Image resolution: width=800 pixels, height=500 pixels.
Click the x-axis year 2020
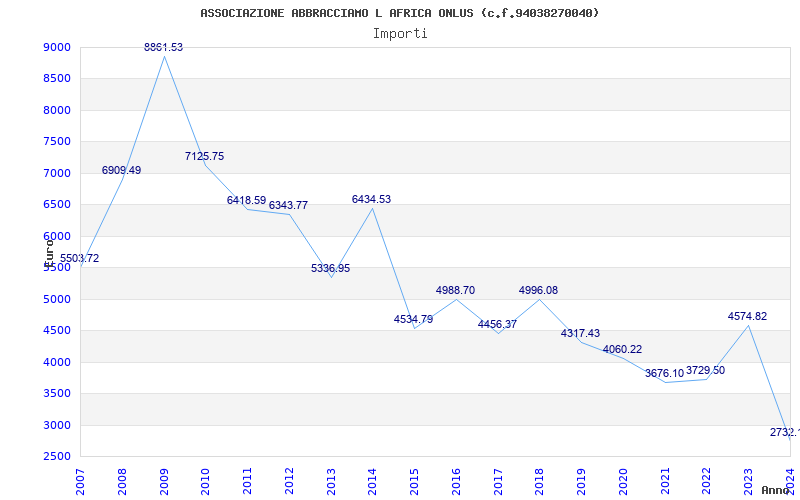(x=623, y=482)
